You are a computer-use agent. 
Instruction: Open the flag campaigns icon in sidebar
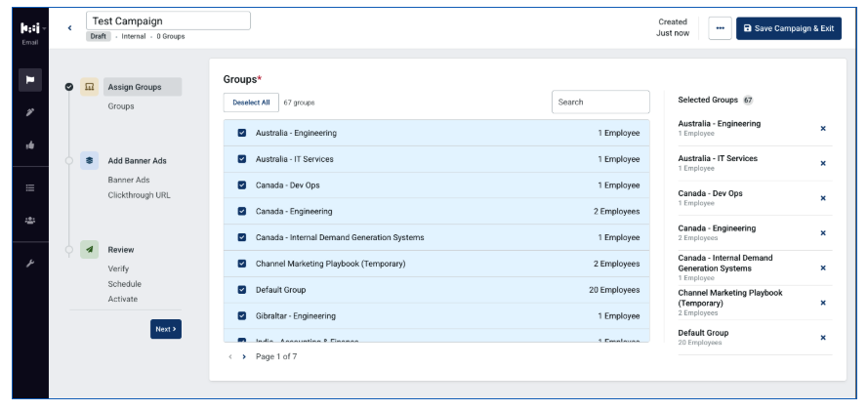coord(30,80)
